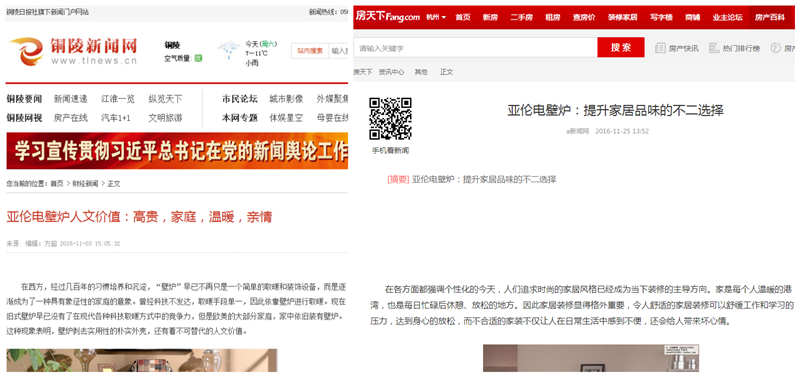This screenshot has width=800, height=377.
Task: Open the 铜陵网视 link
Action: pos(24,118)
